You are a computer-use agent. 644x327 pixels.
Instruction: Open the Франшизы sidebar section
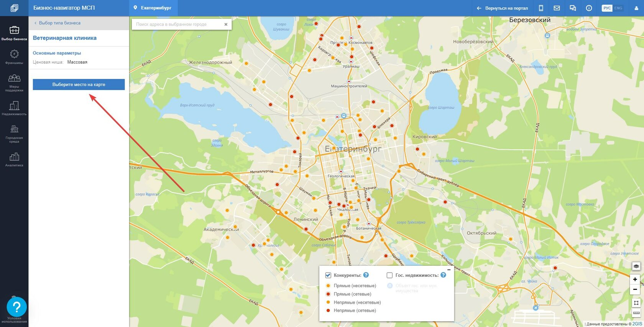coord(14,57)
